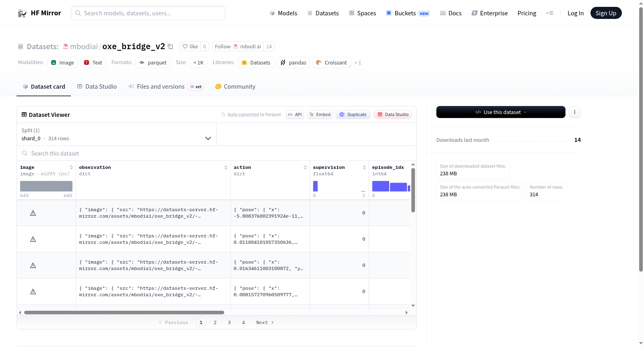Image resolution: width=644 pixels, height=347 pixels.
Task: Click the warning icon in the first row
Action: [x=33, y=213]
